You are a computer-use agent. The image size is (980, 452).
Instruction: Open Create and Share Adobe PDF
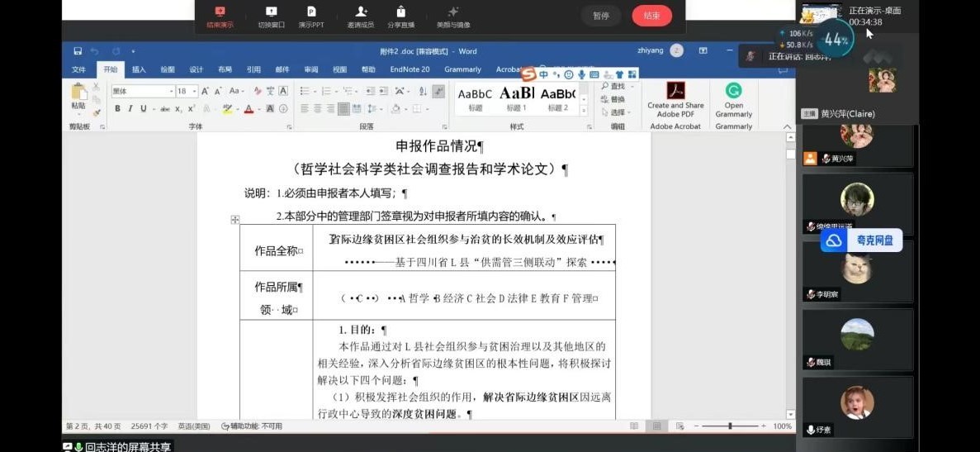(x=675, y=99)
